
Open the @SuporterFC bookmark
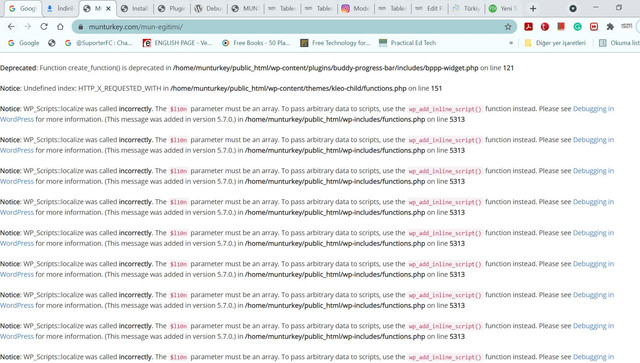coord(98,43)
